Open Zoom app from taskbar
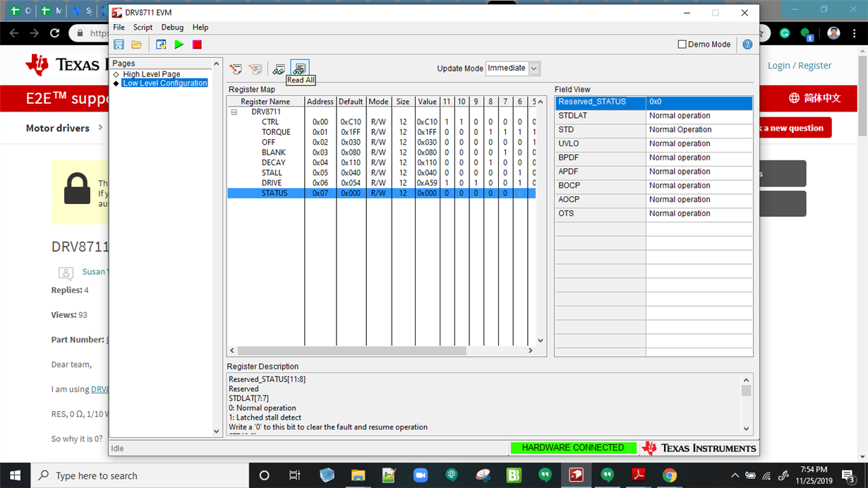The width and height of the screenshot is (868, 488). pos(421,475)
